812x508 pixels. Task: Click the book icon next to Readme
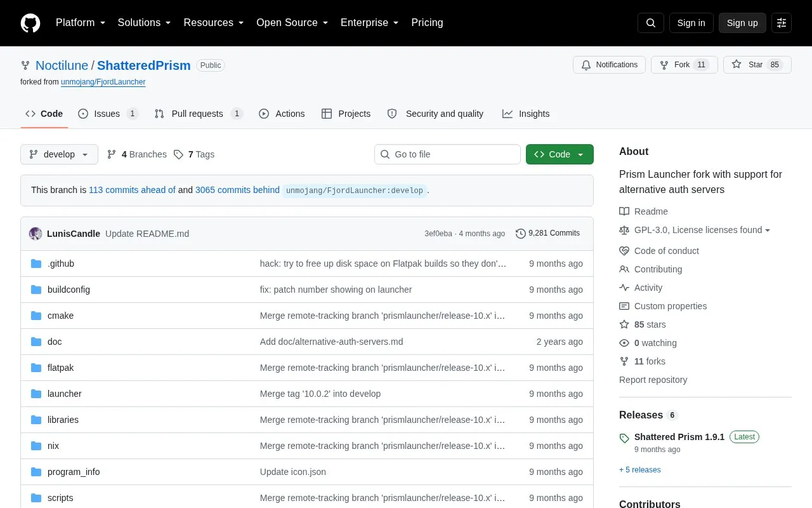(624, 211)
